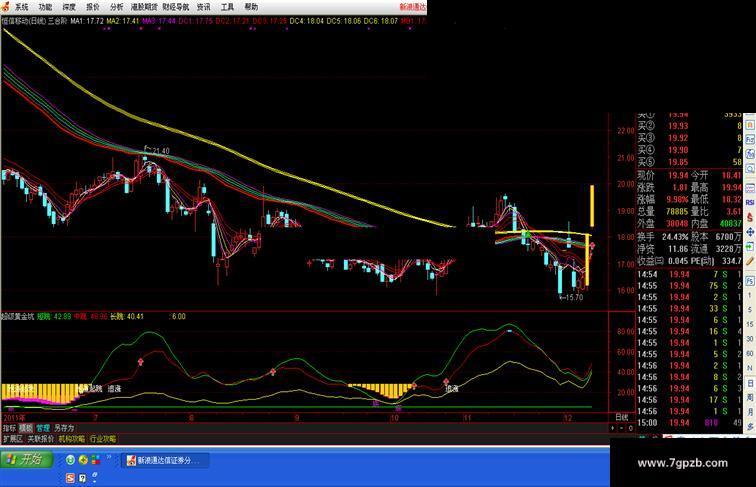This screenshot has width=756, height=487.
Task: Click the 15.70 low price marker
Action: click(574, 298)
